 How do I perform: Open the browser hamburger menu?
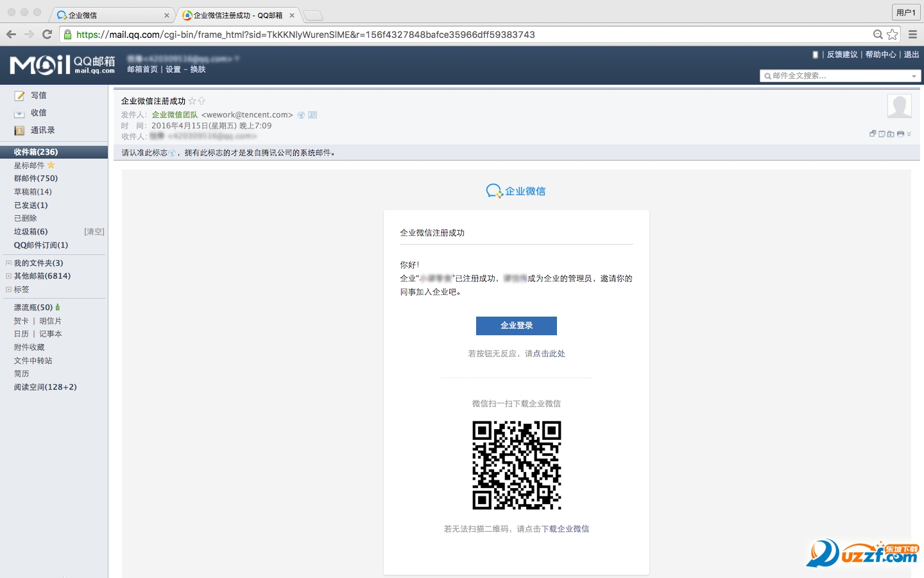[912, 34]
